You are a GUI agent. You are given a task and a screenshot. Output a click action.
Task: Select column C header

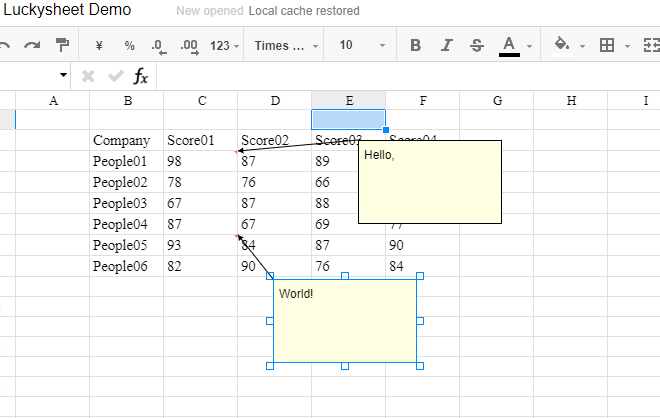point(201,101)
